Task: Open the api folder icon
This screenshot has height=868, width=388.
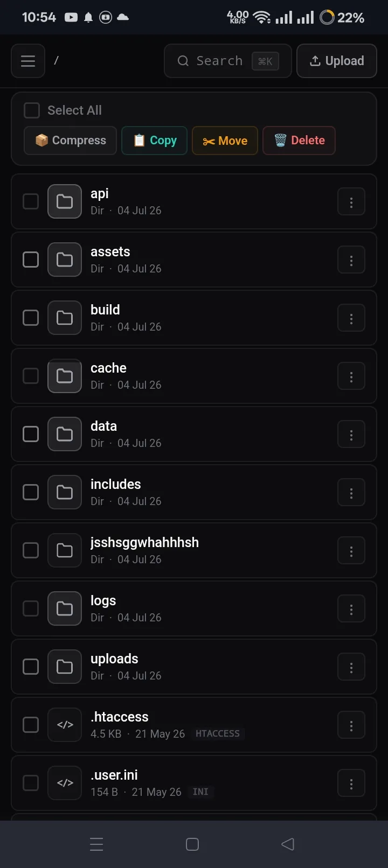Action: tap(65, 201)
